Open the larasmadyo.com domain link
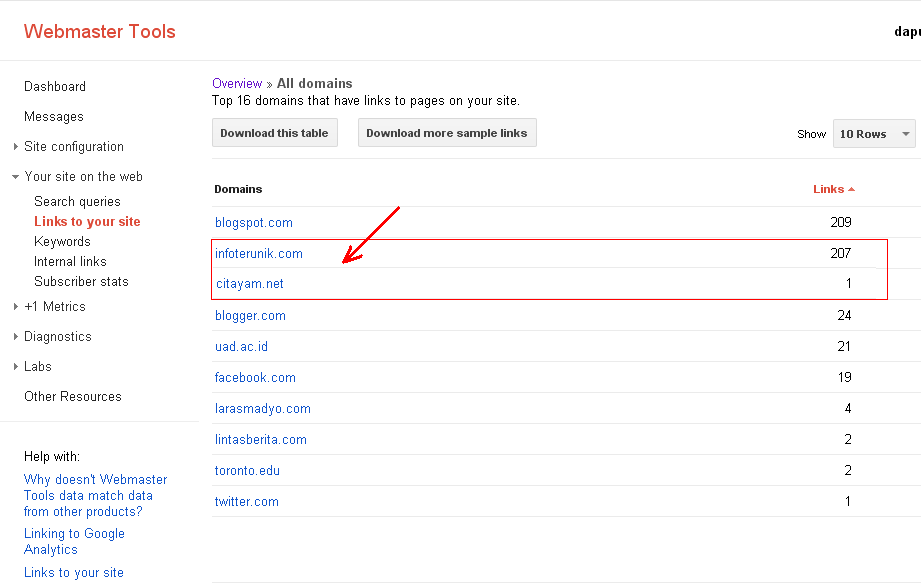 (263, 409)
